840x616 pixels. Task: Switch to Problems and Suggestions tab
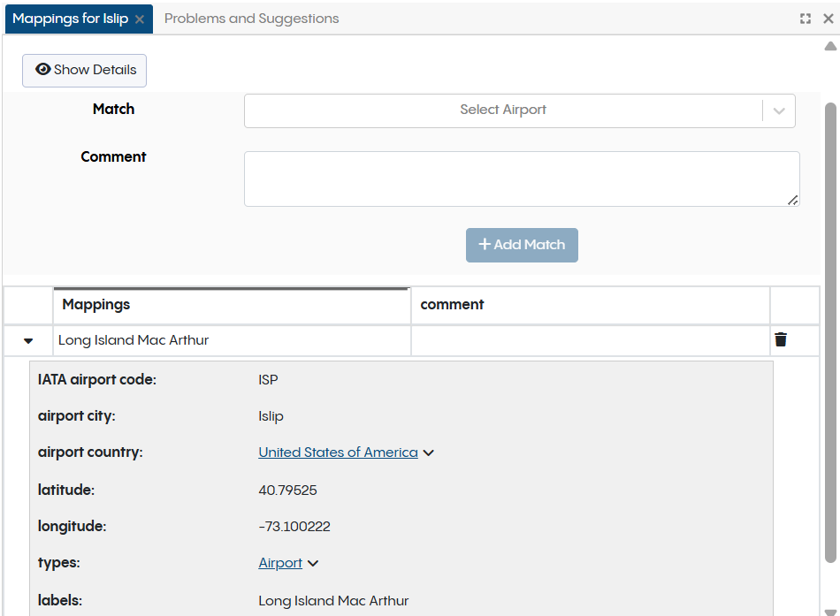(251, 19)
